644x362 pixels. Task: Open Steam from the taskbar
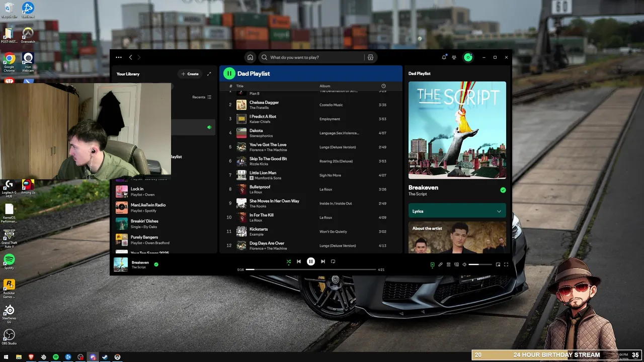pyautogui.click(x=105, y=357)
